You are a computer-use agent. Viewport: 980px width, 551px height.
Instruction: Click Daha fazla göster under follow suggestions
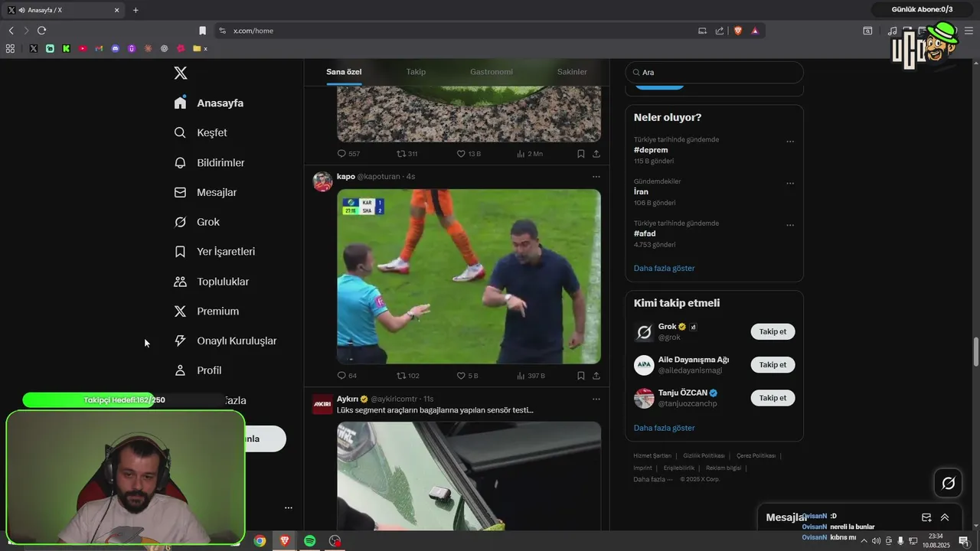point(665,428)
